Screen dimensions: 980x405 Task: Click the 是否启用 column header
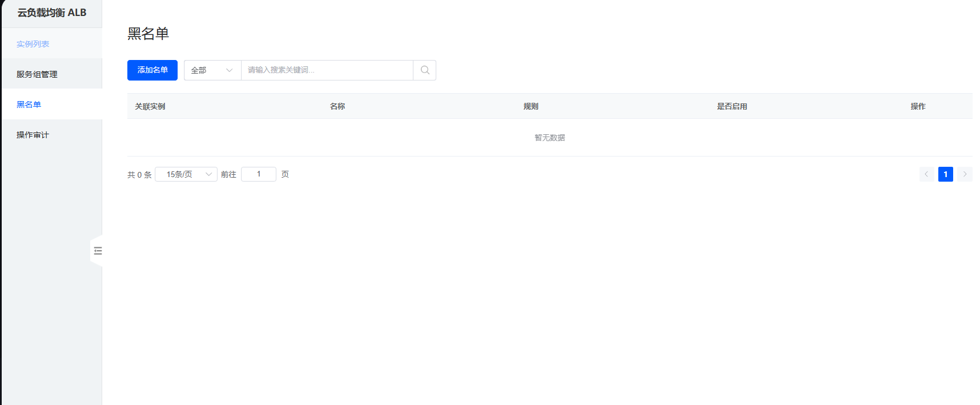pos(732,106)
